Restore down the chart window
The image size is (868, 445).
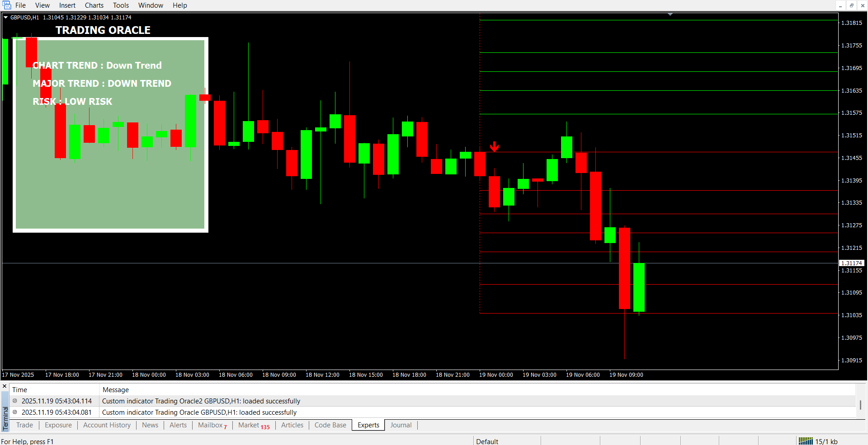click(851, 5)
